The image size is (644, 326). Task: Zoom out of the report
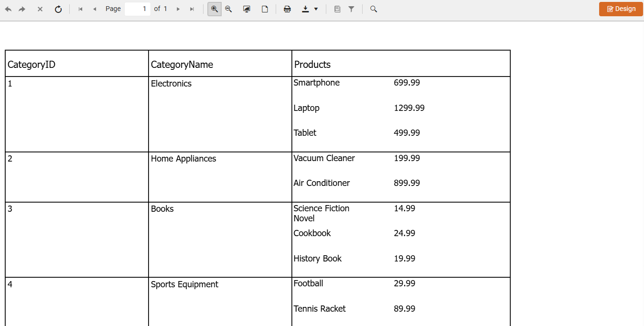[x=228, y=9]
